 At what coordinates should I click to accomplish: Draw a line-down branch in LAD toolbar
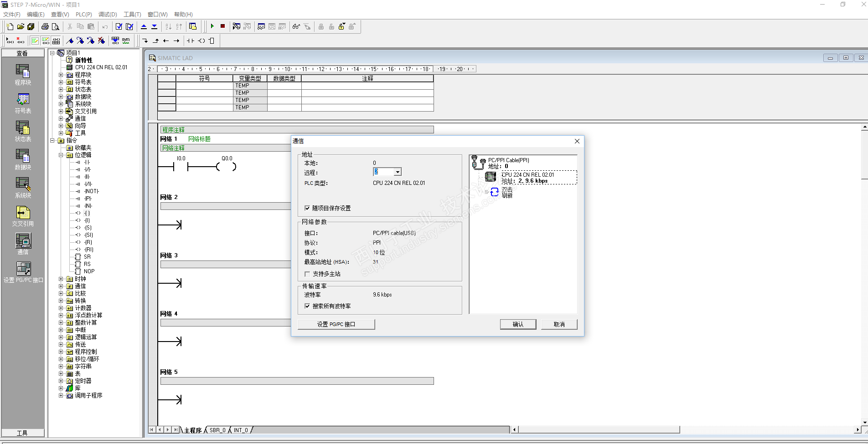(x=145, y=41)
